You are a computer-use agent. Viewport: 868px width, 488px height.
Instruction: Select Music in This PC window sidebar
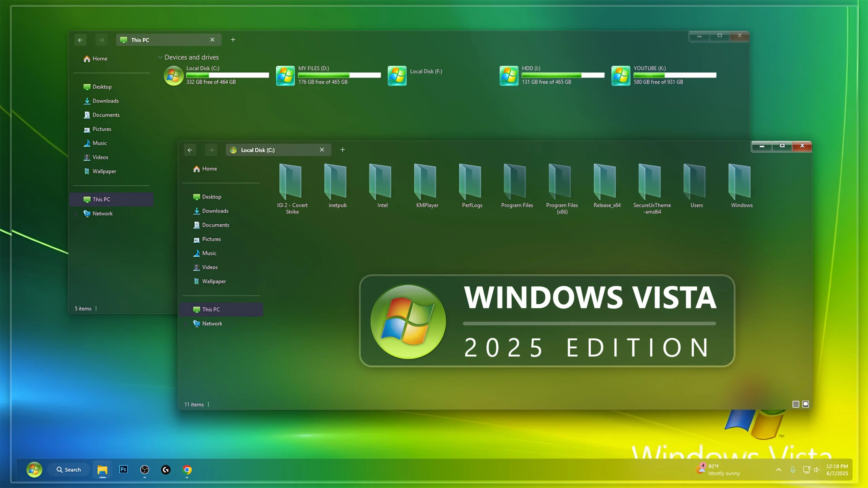(111, 143)
